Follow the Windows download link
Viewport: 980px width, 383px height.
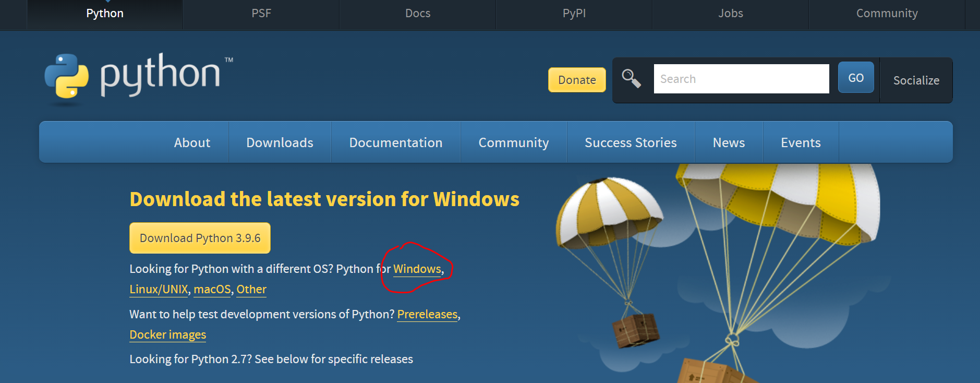[417, 269]
